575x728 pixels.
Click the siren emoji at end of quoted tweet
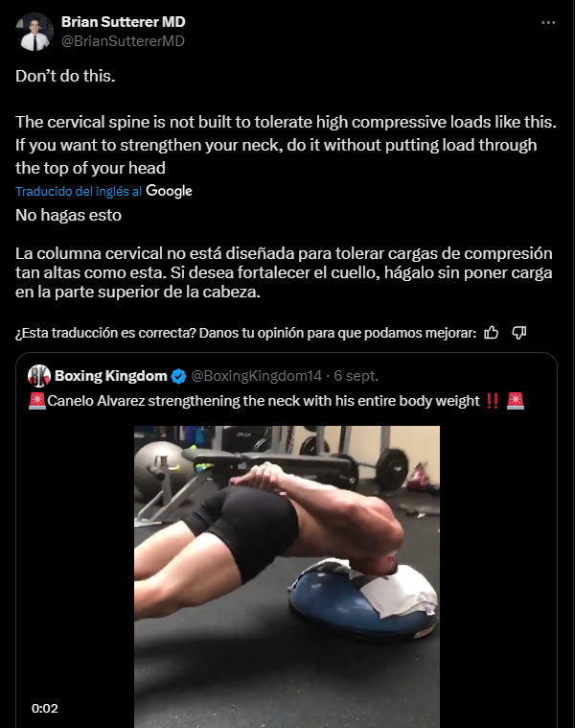(x=516, y=400)
